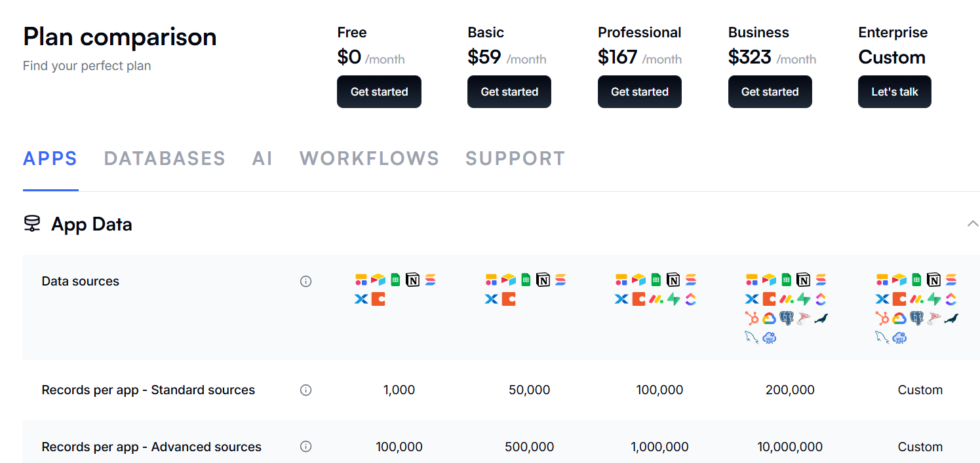
Task: Show info for Records per app Standard sources
Action: (305, 390)
